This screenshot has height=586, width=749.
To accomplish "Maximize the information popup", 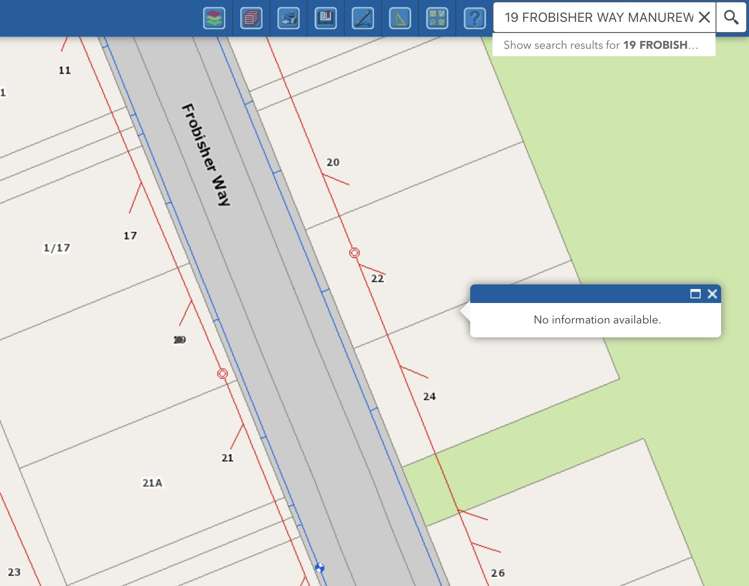I will tap(695, 294).
